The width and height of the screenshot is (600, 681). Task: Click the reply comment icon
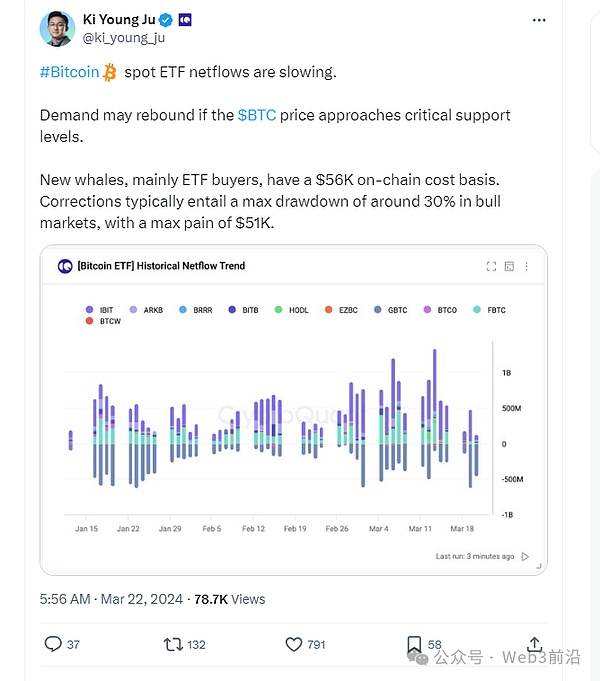coord(53,644)
